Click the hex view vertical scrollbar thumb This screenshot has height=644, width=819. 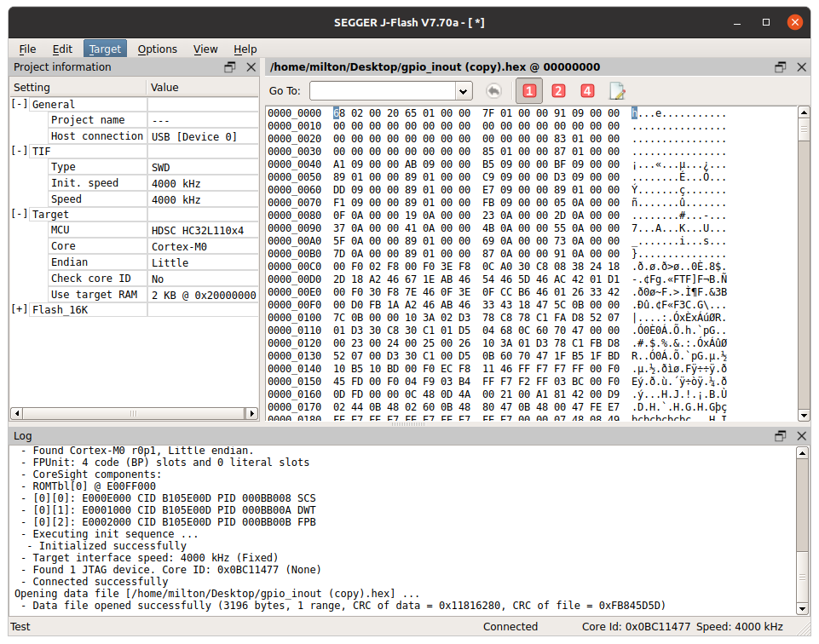click(x=804, y=129)
